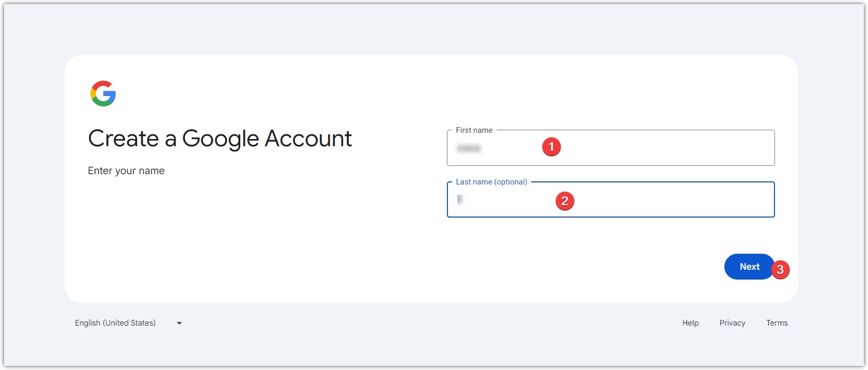Open the Privacy link
Image resolution: width=868 pixels, height=370 pixels.
(x=732, y=323)
